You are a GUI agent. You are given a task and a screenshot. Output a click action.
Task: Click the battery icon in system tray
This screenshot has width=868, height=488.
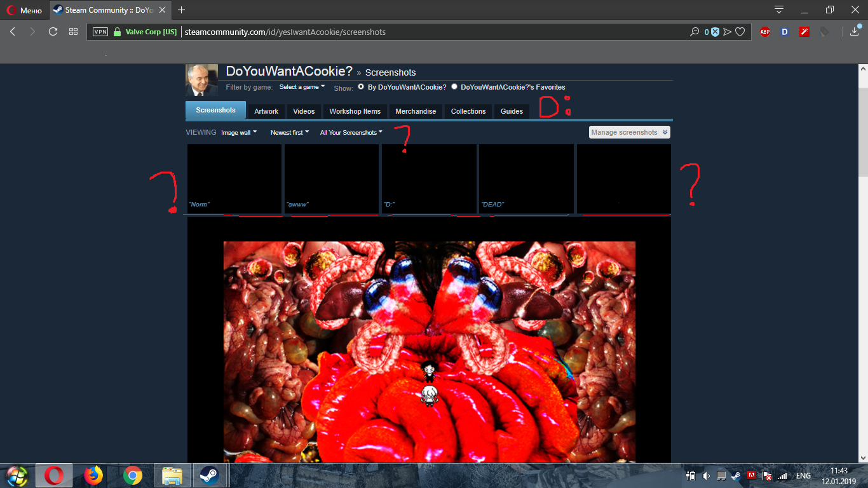691,475
